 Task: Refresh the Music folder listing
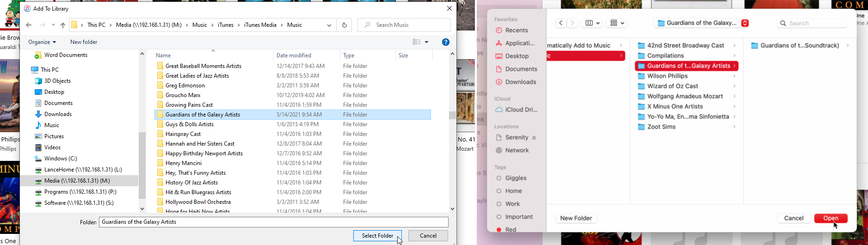[x=344, y=25]
